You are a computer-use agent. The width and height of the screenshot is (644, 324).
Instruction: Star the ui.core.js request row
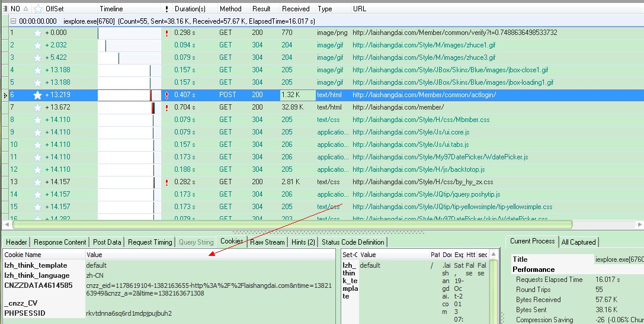coord(38,132)
